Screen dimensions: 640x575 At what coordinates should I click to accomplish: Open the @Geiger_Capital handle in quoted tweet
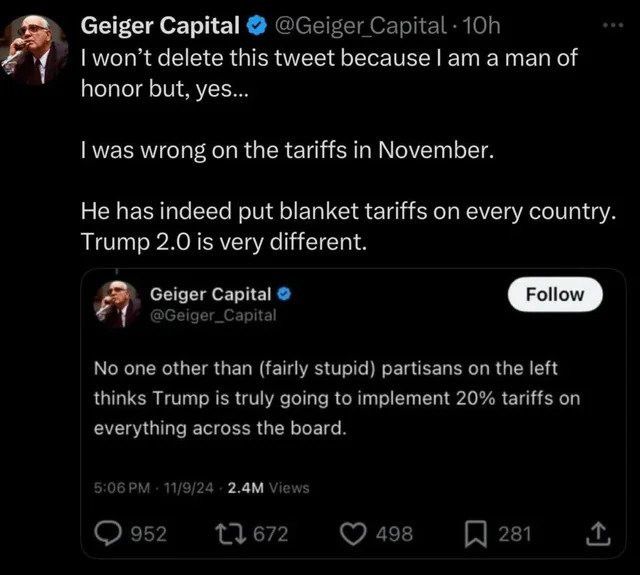(x=212, y=315)
